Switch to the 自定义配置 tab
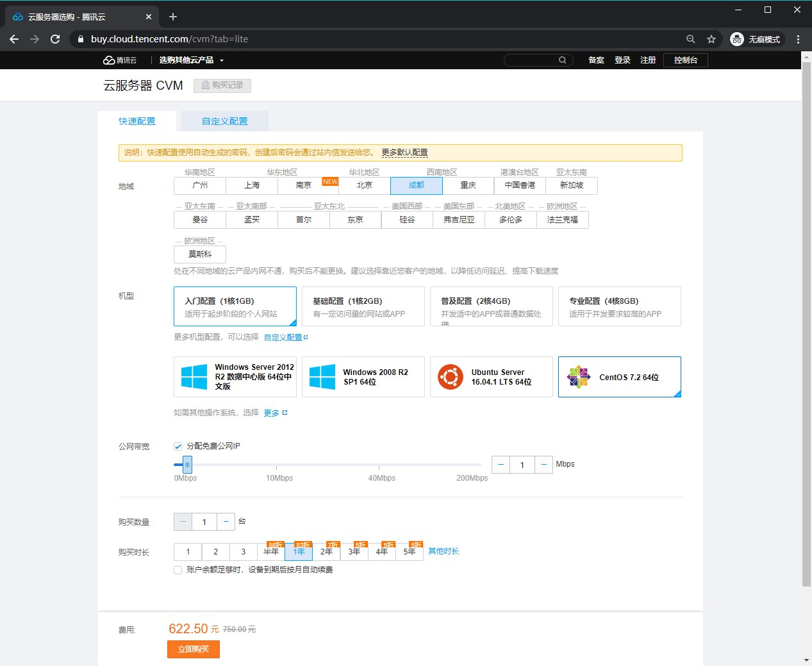 (225, 121)
